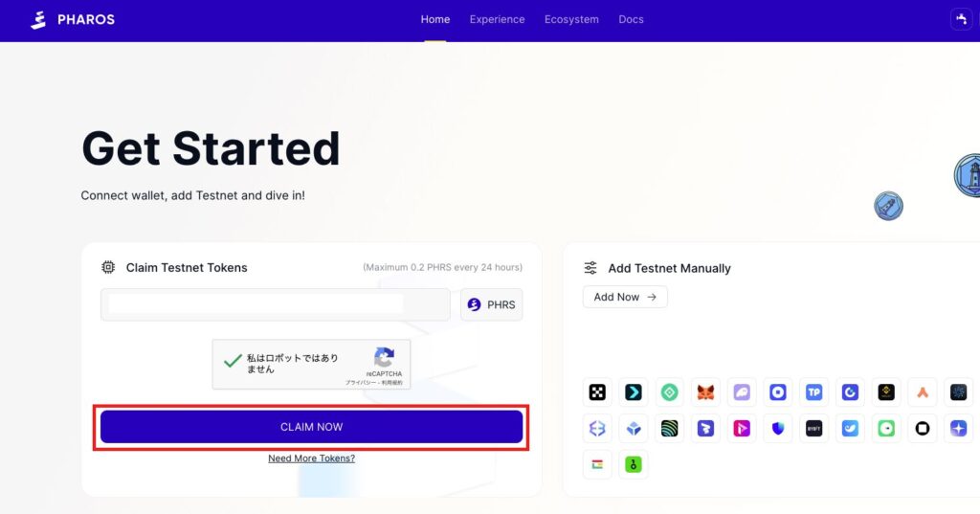This screenshot has height=514, width=980.
Task: Click the pink play-arrow wallet icon
Action: 742,428
